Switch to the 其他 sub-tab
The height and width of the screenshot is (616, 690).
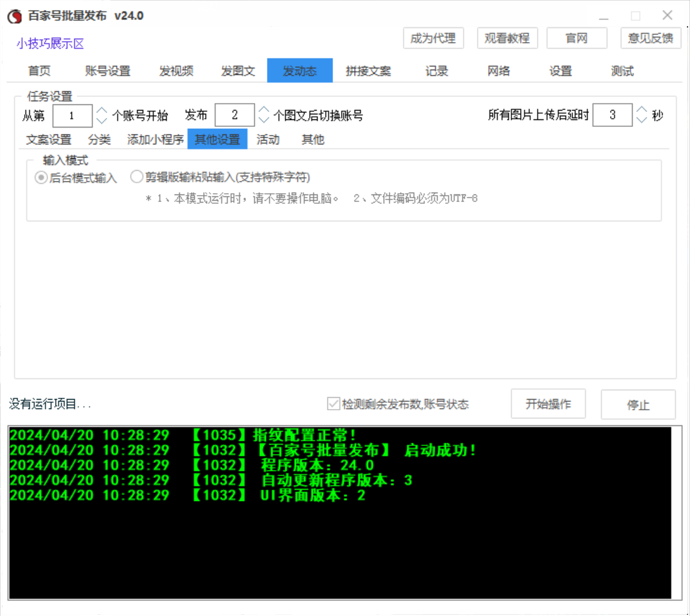(313, 139)
